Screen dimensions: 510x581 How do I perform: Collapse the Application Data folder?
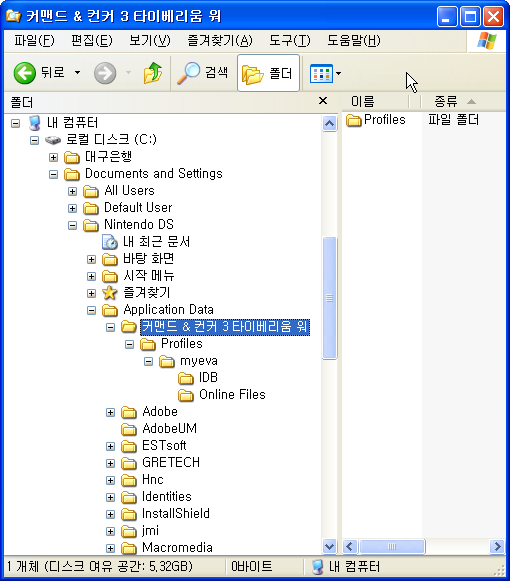(x=92, y=311)
